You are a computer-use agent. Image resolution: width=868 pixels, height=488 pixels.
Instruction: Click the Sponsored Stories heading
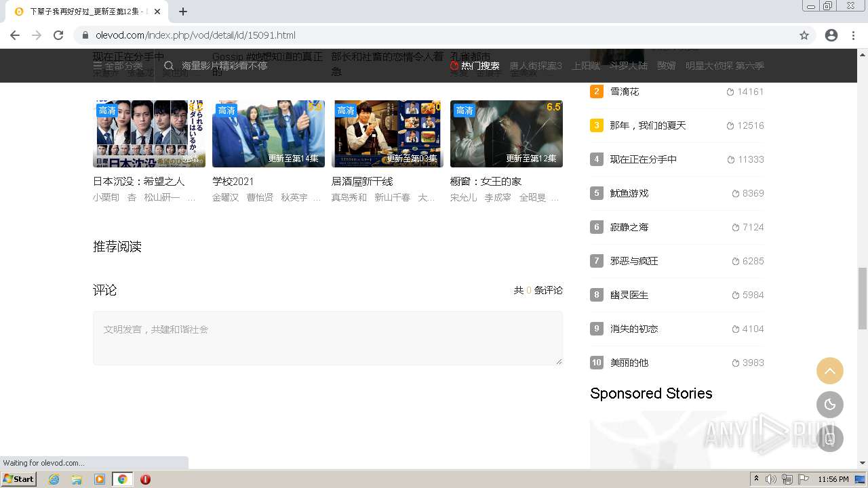click(651, 394)
